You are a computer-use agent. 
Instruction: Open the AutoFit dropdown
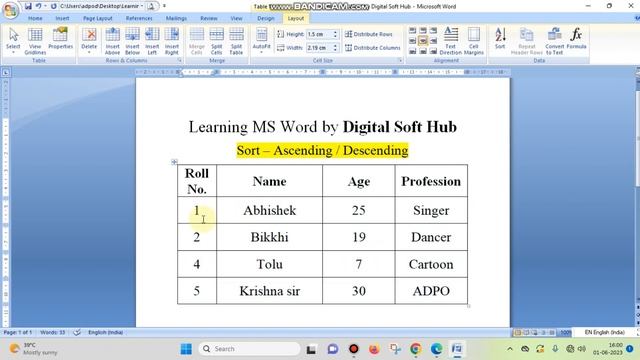261,41
